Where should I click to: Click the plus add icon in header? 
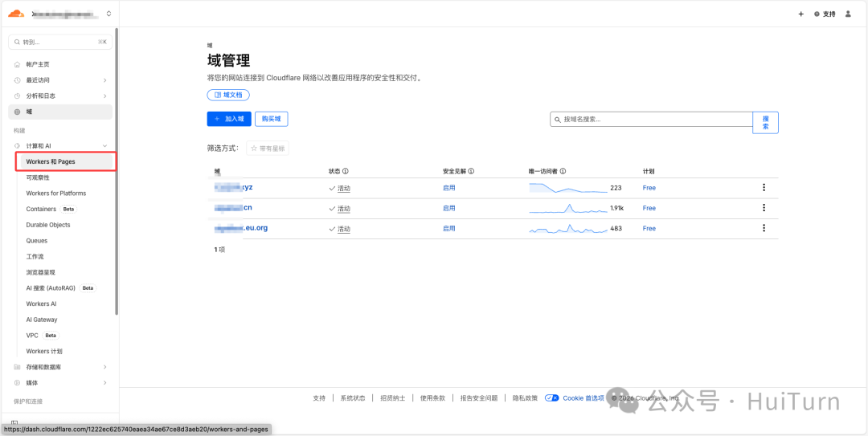800,14
